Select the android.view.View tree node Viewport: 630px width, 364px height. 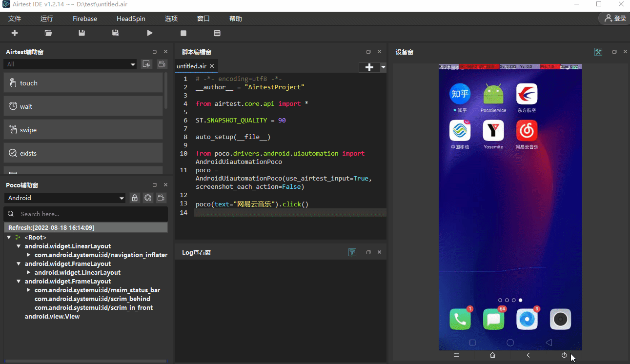[x=52, y=317]
